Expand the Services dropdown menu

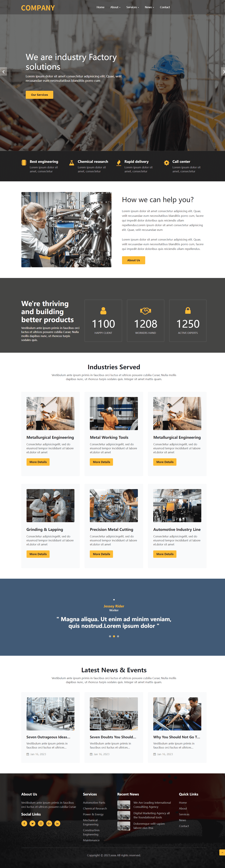point(133,7)
